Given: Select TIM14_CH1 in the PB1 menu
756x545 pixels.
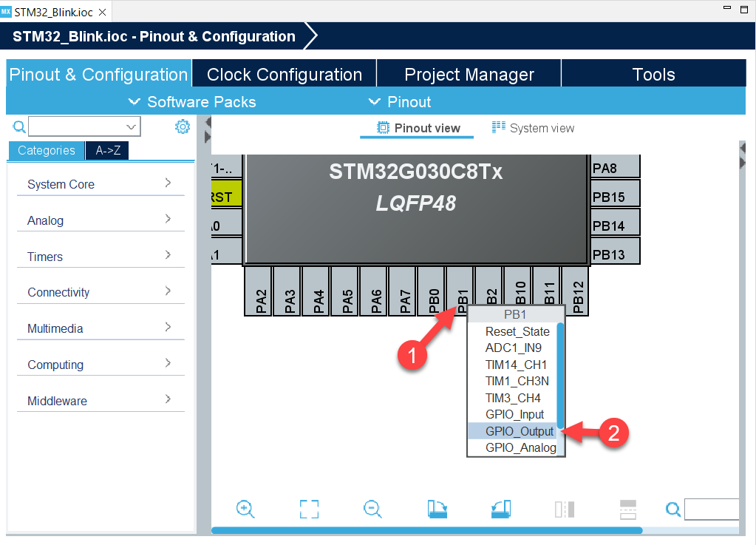Looking at the screenshot, I should click(x=513, y=365).
